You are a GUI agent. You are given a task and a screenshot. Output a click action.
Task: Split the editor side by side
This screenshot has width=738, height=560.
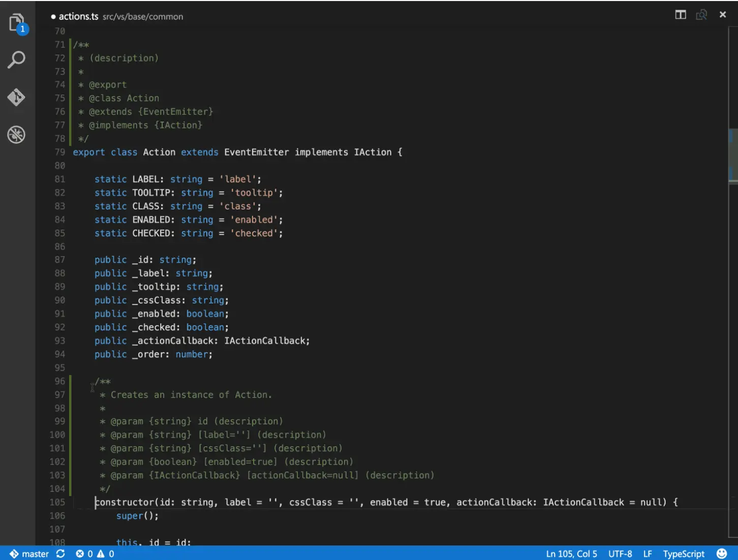point(681,15)
